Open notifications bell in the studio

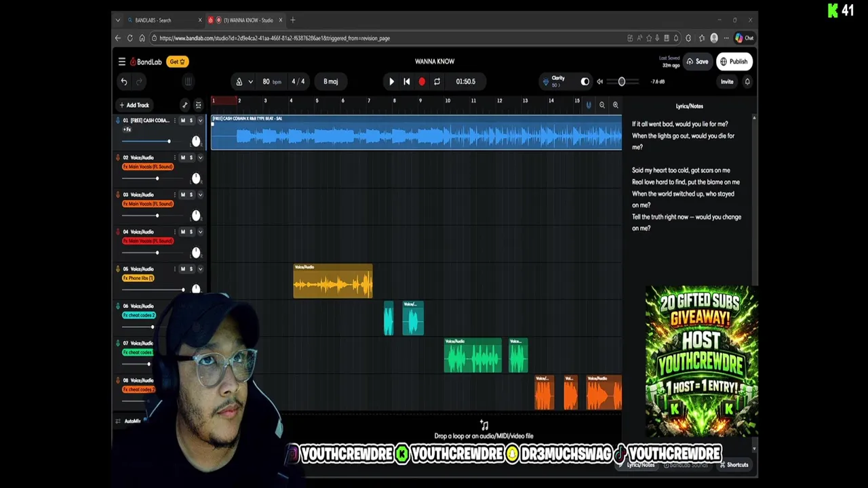click(x=747, y=81)
